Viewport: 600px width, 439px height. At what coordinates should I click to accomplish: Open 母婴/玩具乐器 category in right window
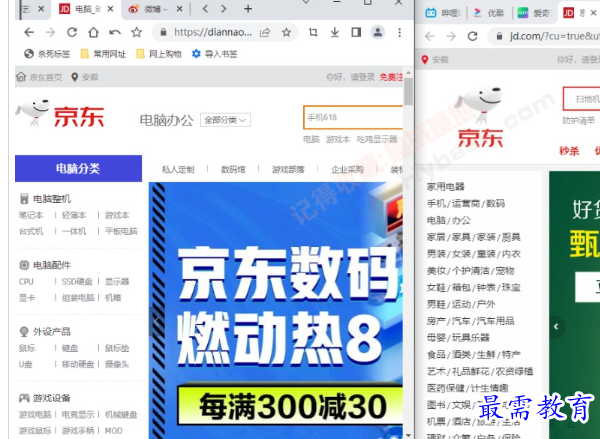click(x=458, y=338)
